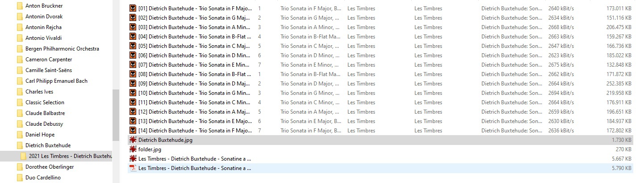Open the Dietrich Buxtehude folder in the tree
Viewport: 644px width, 183px height.
48,145
